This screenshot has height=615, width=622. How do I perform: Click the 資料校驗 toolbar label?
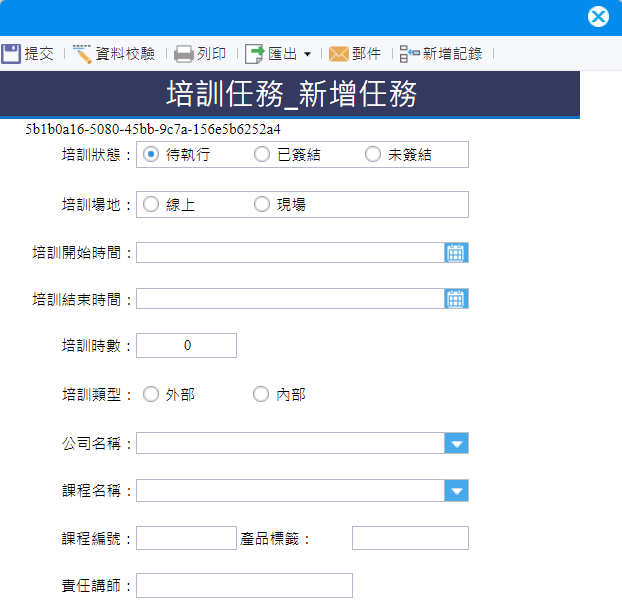125,54
